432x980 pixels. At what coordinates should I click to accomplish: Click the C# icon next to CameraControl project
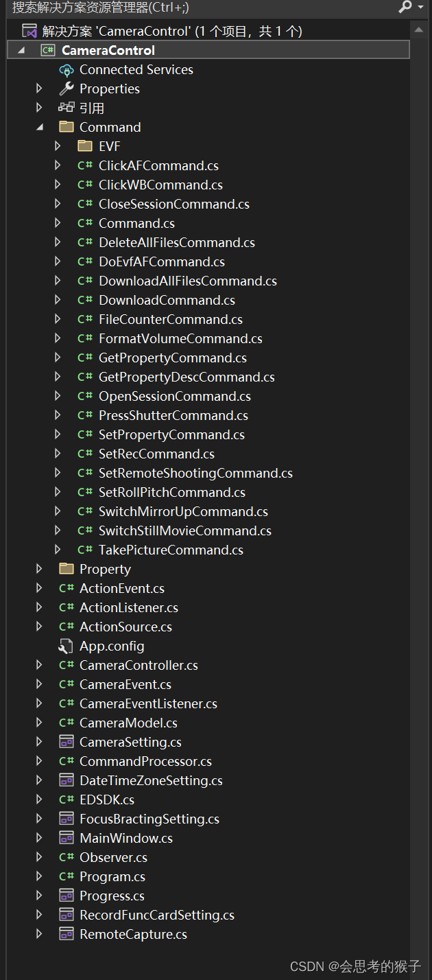click(47, 49)
